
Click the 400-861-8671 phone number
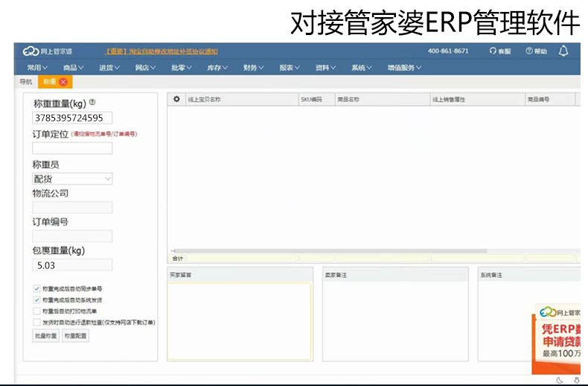click(448, 51)
